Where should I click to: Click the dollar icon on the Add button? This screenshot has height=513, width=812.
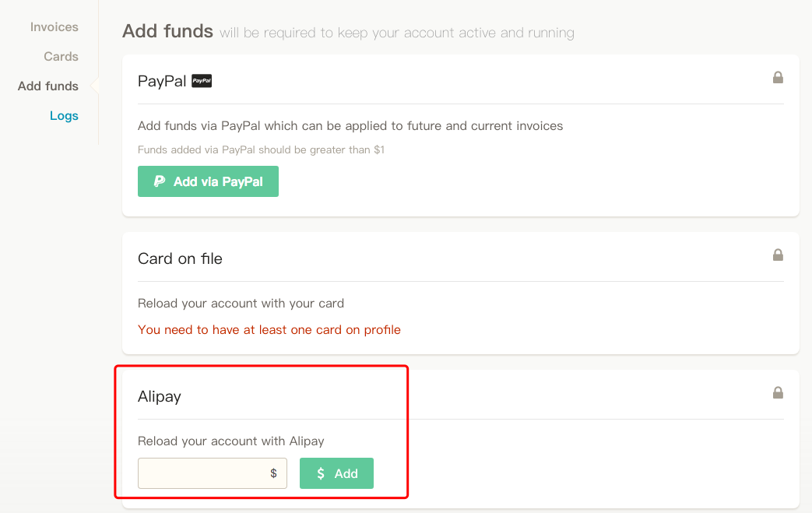click(x=321, y=473)
